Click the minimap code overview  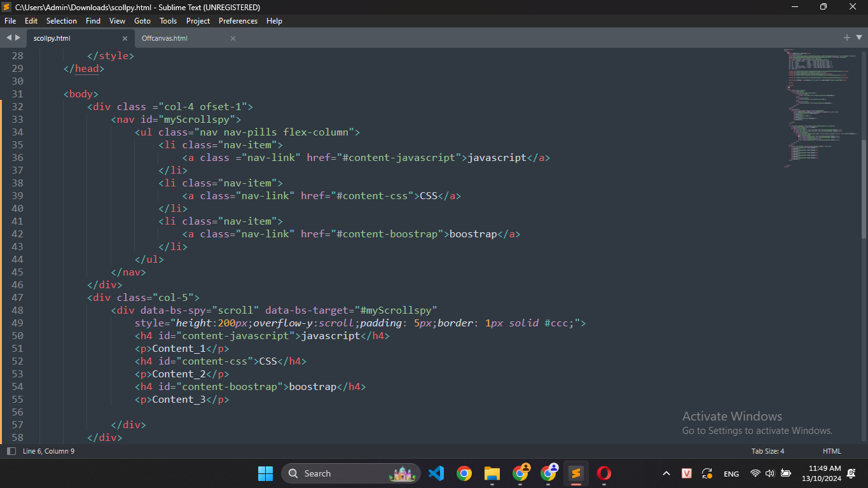(822, 108)
